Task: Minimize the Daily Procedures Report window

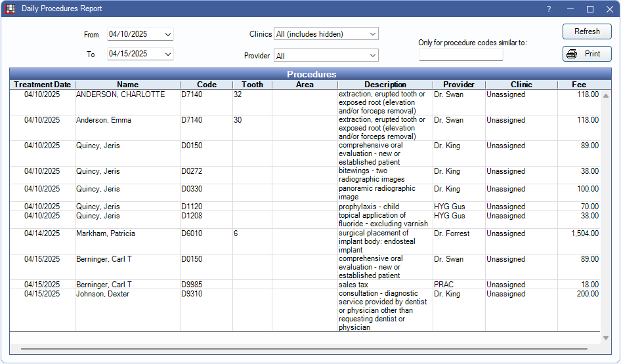Action: 570,9
